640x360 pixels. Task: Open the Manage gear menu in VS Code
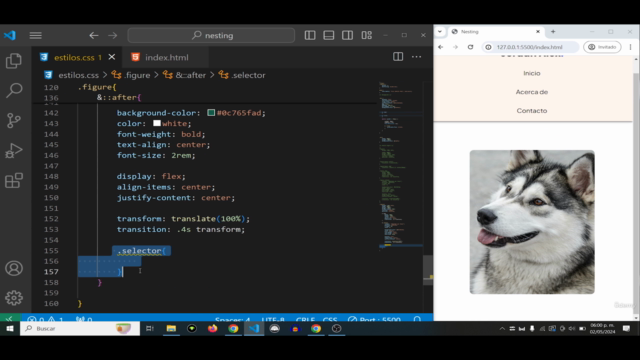[x=14, y=298]
